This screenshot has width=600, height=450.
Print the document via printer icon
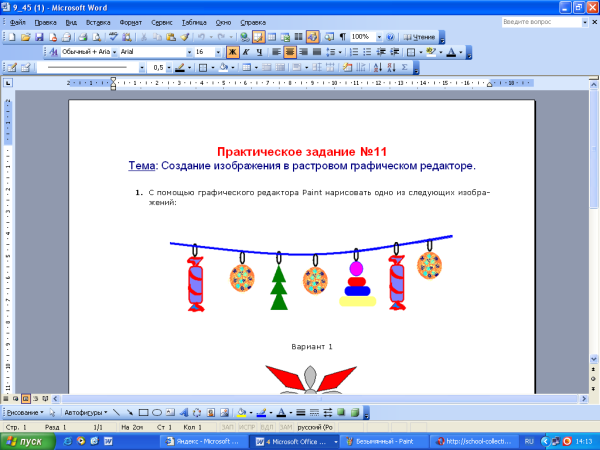(83, 37)
